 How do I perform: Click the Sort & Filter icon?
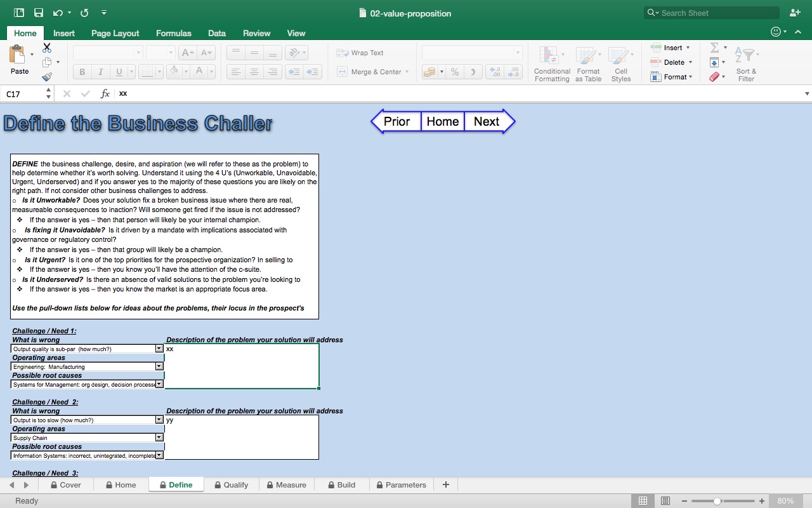[746, 63]
